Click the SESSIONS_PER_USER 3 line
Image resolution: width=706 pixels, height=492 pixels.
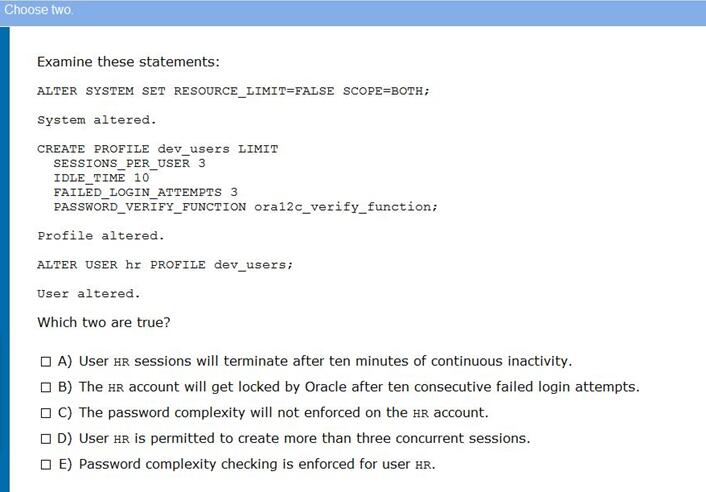pos(129,163)
